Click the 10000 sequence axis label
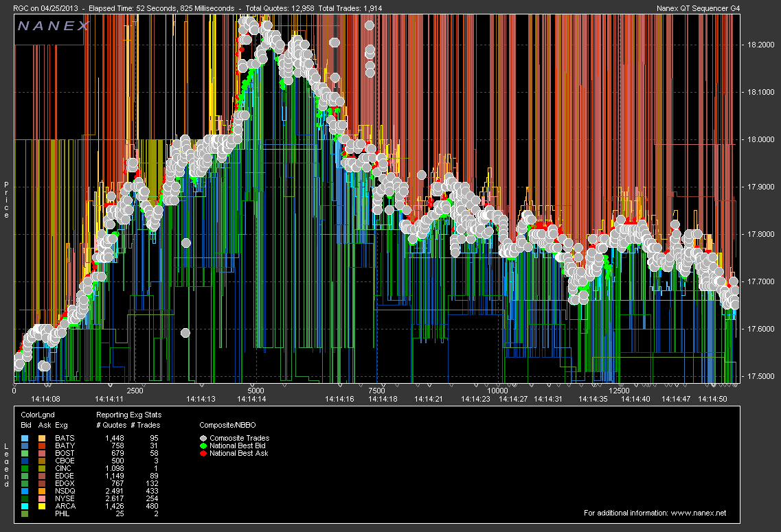781x532 pixels. tap(497, 391)
